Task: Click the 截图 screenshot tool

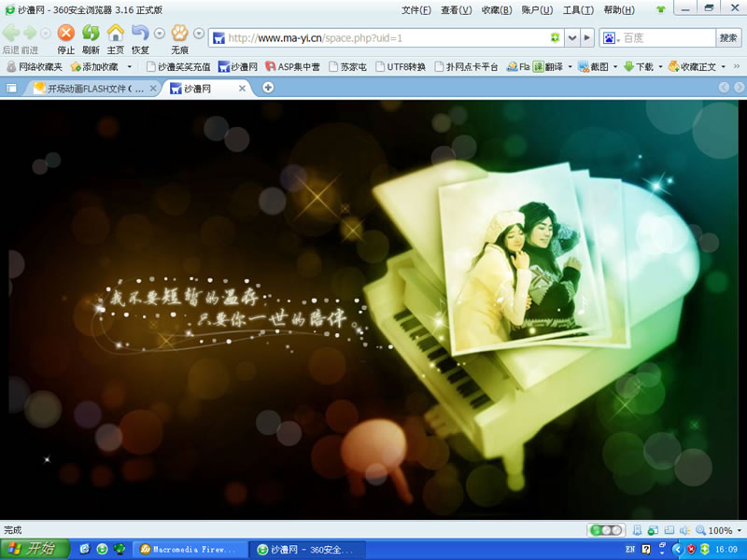Action: (x=593, y=67)
